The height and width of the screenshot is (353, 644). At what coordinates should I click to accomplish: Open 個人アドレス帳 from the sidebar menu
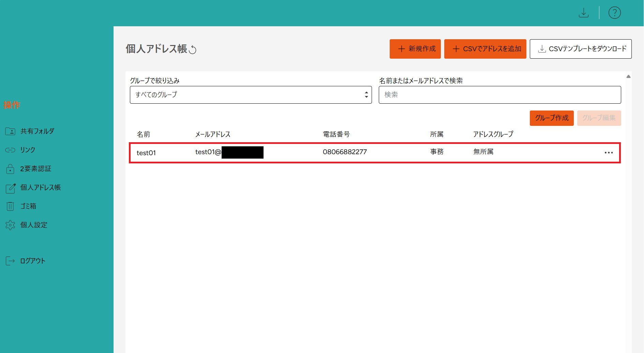click(40, 188)
